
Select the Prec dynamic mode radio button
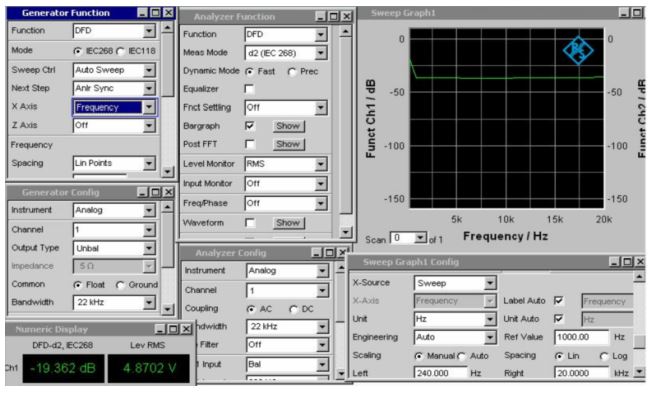click(x=292, y=72)
